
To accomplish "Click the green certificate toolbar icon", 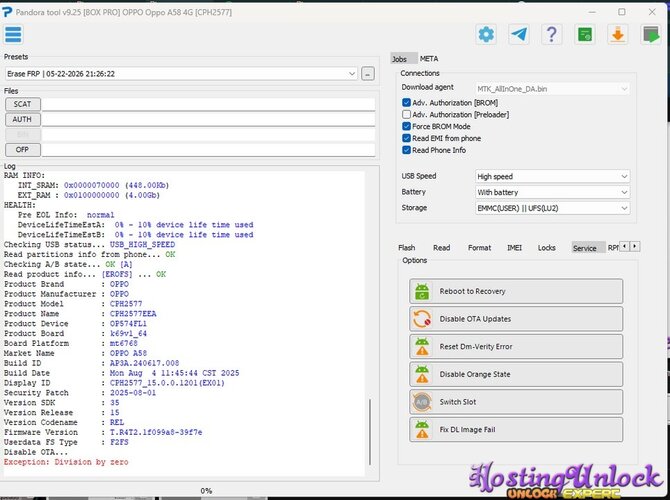I will (585, 34).
